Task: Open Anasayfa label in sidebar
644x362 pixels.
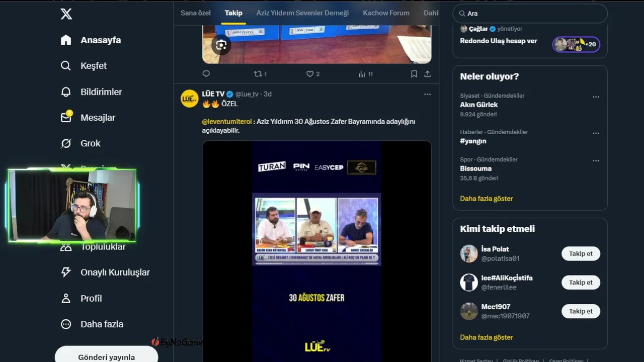Action: click(101, 40)
